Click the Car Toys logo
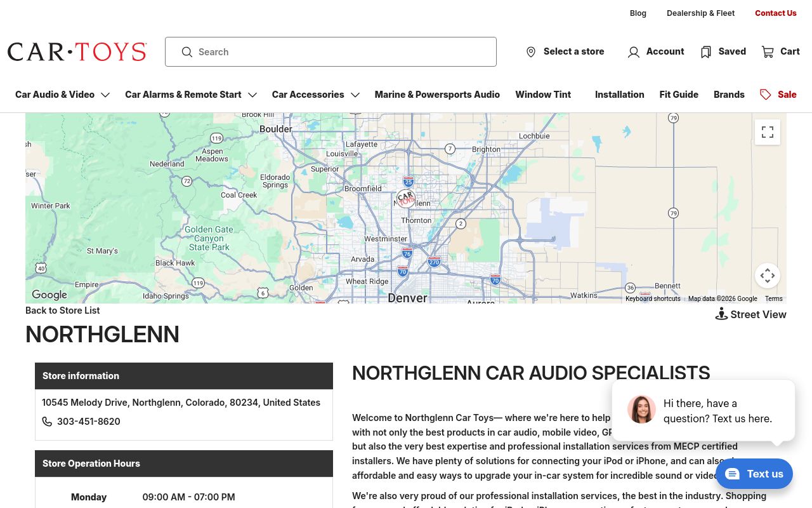 [x=77, y=52]
